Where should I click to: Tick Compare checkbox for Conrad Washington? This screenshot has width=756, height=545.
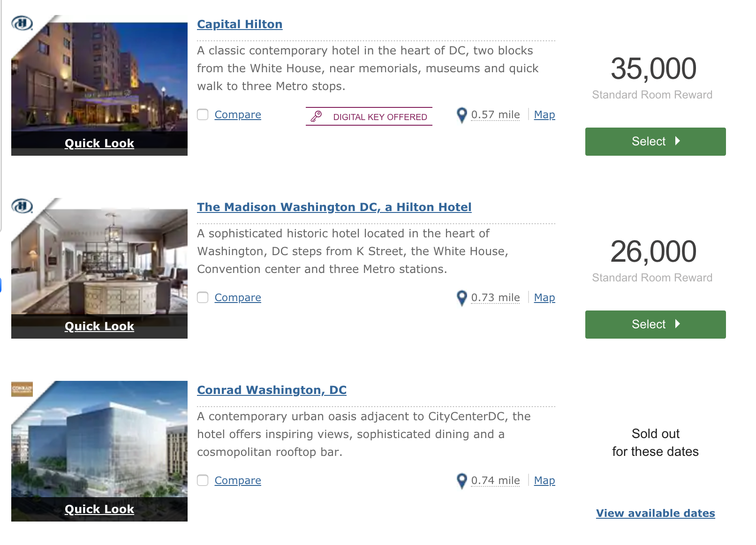pyautogui.click(x=203, y=480)
